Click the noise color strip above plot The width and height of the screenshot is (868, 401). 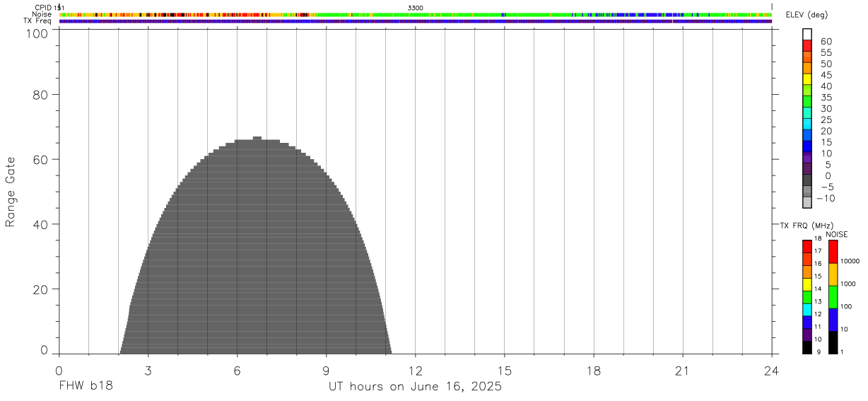(x=416, y=14)
